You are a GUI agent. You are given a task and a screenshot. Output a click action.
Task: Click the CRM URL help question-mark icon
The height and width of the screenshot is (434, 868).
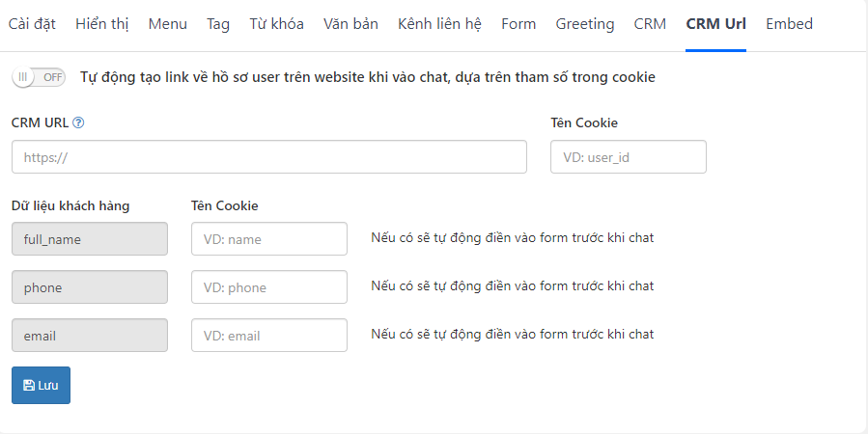(x=78, y=122)
